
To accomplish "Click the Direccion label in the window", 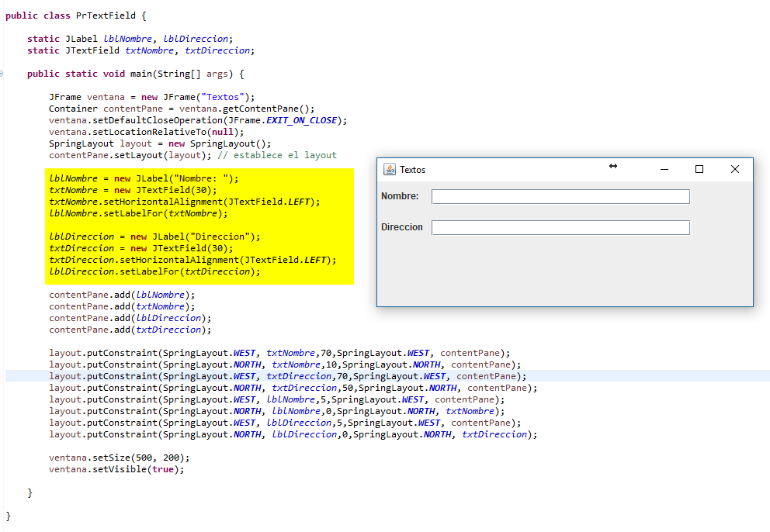I will point(402,227).
